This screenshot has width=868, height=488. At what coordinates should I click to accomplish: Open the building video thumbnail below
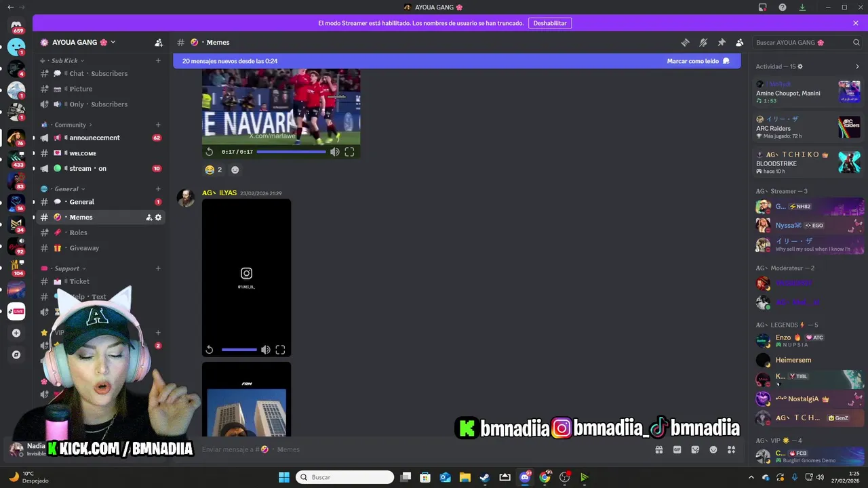[246, 399]
